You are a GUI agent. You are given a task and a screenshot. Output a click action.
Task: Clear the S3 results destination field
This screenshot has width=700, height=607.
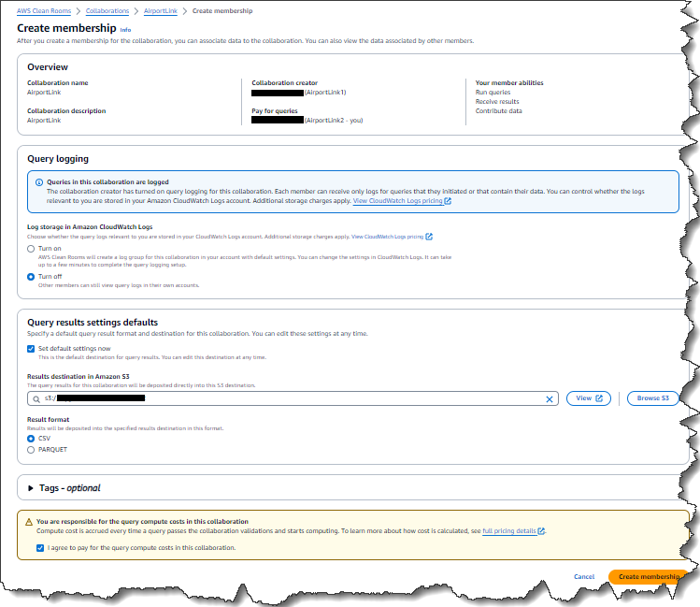(550, 398)
